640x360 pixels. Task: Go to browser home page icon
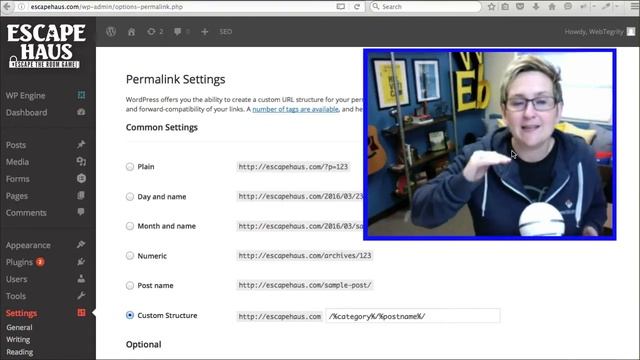tap(552, 7)
